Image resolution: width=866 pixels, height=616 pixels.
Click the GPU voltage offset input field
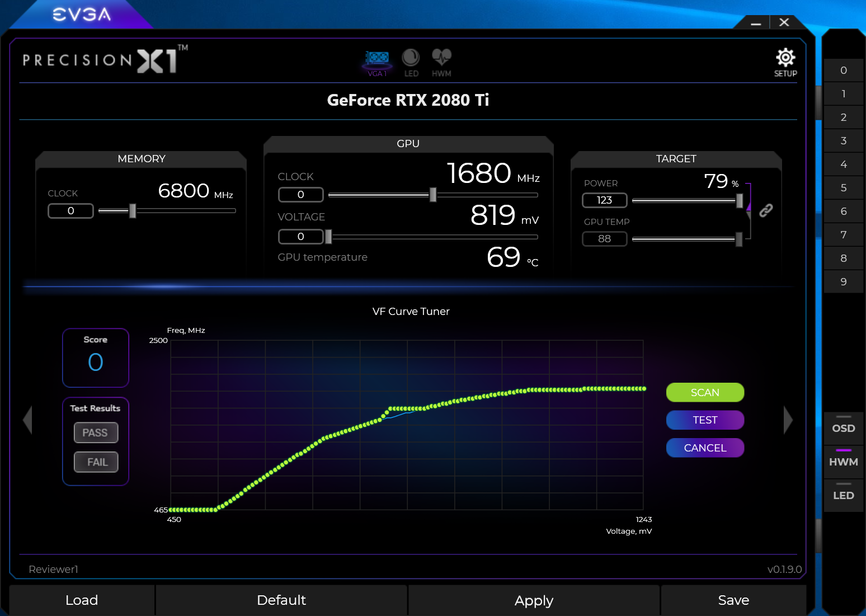[301, 237]
